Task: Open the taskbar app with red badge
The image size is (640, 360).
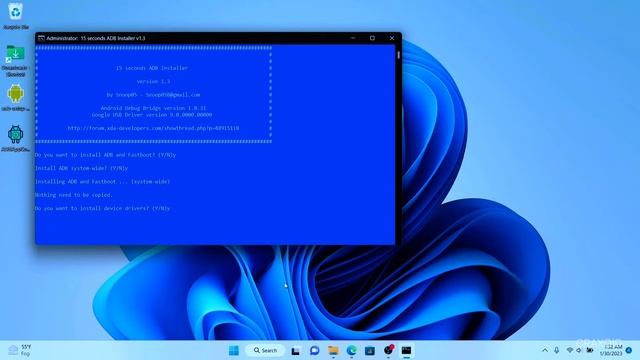Action: click(x=389, y=350)
